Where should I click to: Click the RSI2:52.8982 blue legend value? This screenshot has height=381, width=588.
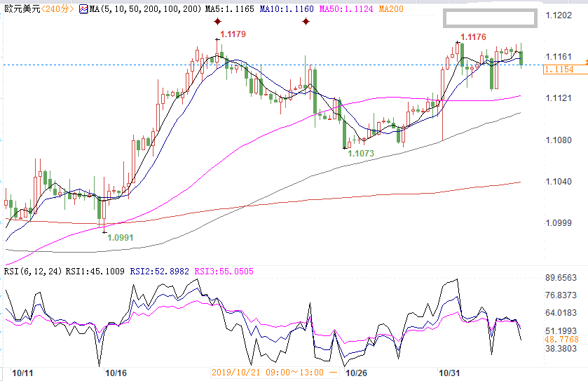pos(160,271)
